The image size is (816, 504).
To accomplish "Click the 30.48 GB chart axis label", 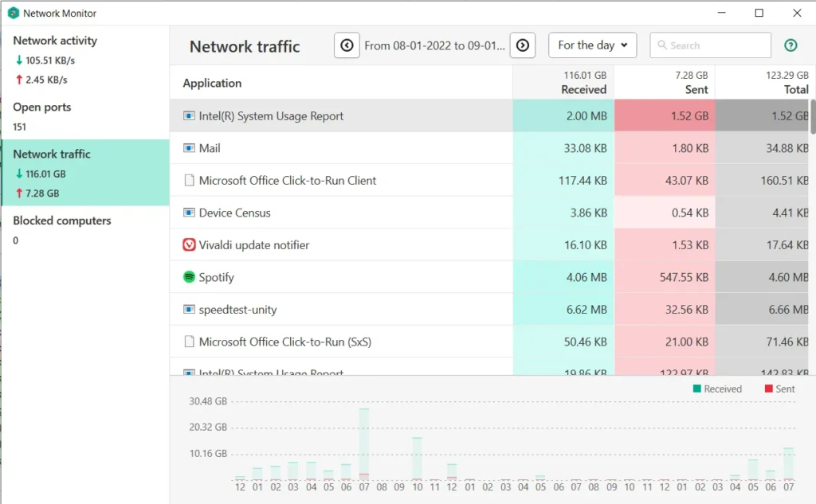I will pos(208,401).
